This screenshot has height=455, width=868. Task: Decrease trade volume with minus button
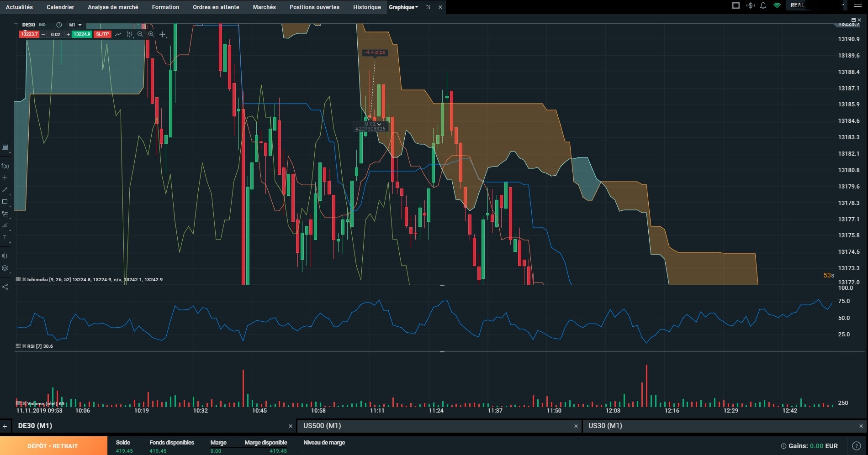click(x=43, y=34)
